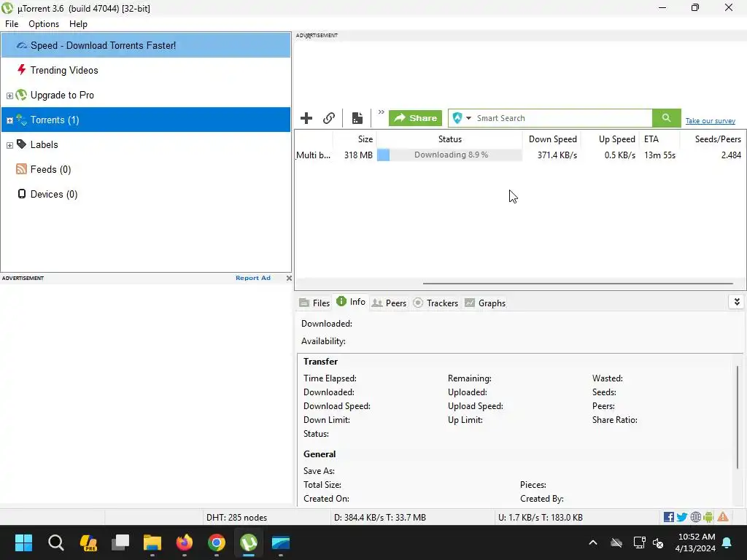Click the green Share button

click(x=415, y=118)
